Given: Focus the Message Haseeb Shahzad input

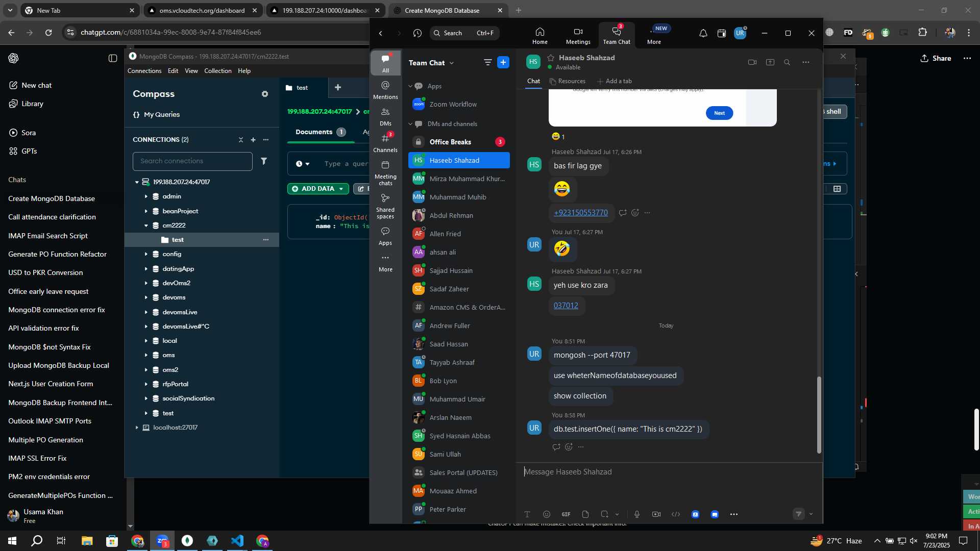Looking at the screenshot, I should pos(669,472).
